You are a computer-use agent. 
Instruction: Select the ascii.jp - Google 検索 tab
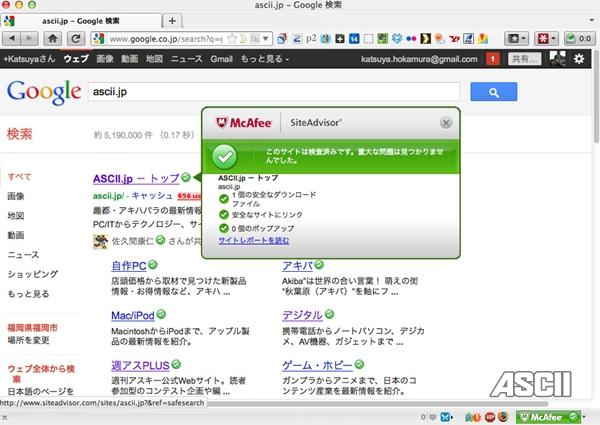click(x=81, y=21)
